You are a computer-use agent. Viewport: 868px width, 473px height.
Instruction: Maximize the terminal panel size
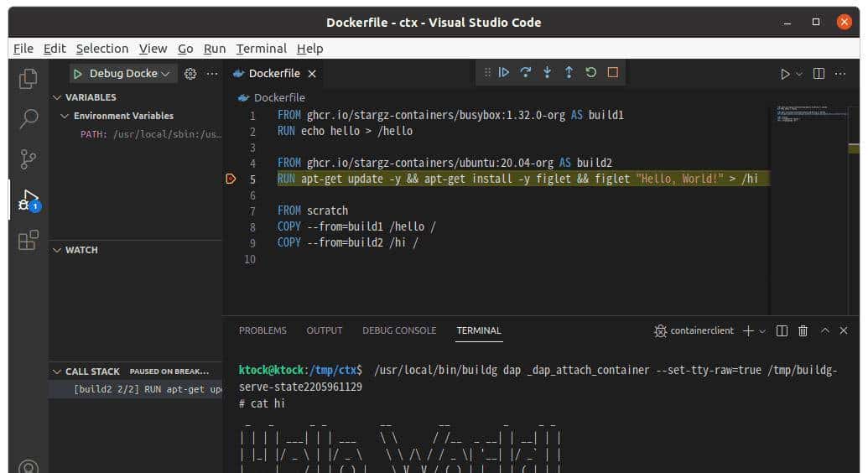[824, 331]
